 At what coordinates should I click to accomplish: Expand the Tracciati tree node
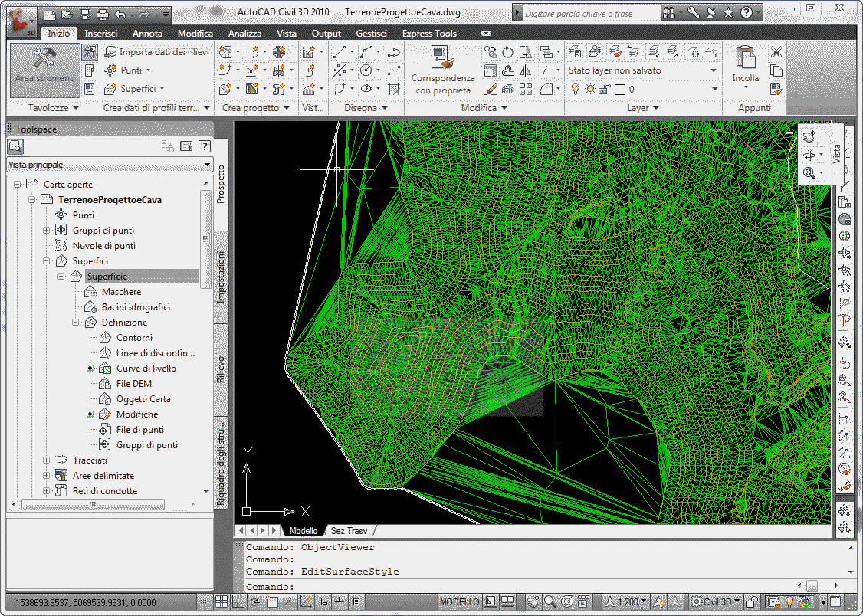47,460
